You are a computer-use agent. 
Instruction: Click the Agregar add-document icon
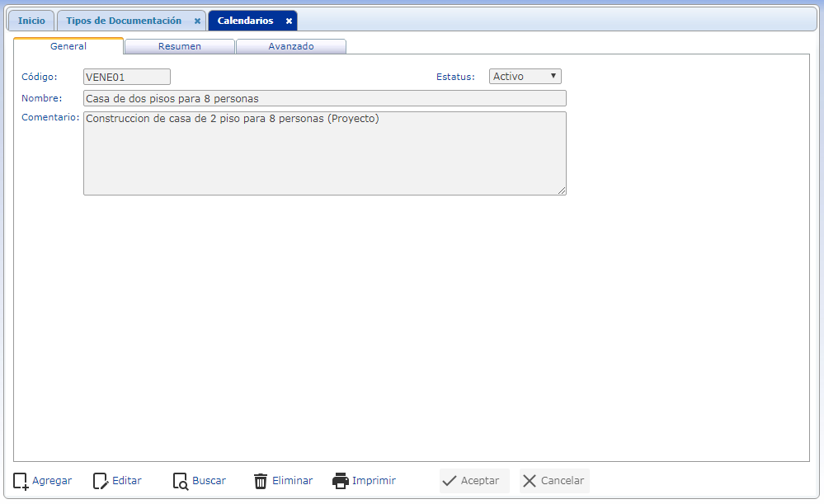click(21, 481)
